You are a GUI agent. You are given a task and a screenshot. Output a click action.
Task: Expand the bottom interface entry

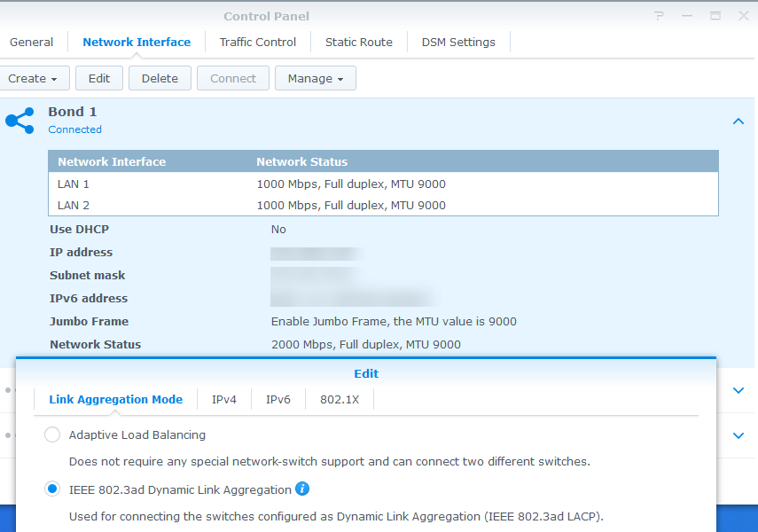(738, 435)
